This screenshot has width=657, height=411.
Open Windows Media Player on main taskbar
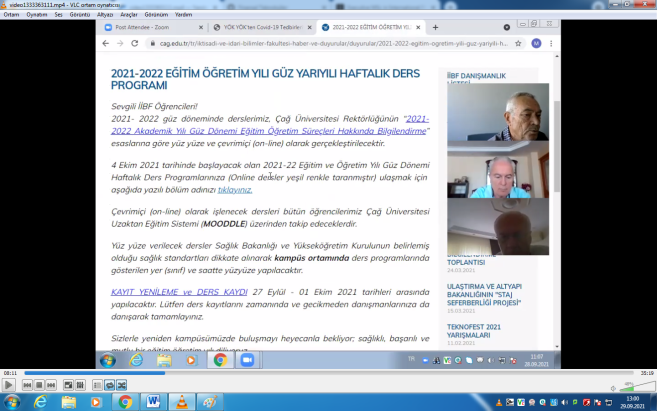click(96, 402)
